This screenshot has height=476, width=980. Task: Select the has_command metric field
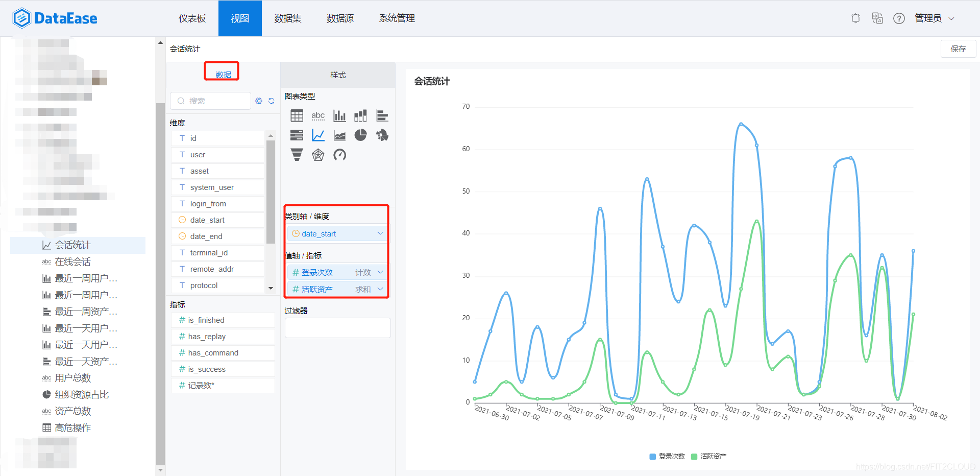223,353
